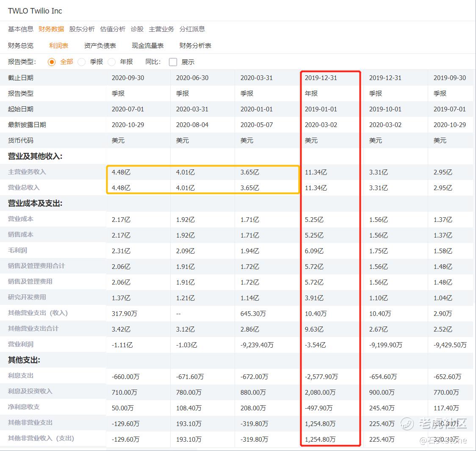Switch to the 股东分析 tab
Image resolution: width=476 pixels, height=451 pixels.
(82, 29)
